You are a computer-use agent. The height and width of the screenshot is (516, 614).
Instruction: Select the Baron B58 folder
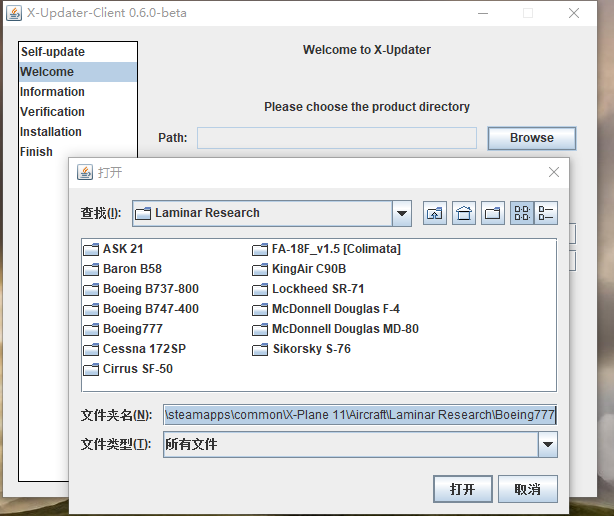[123, 269]
